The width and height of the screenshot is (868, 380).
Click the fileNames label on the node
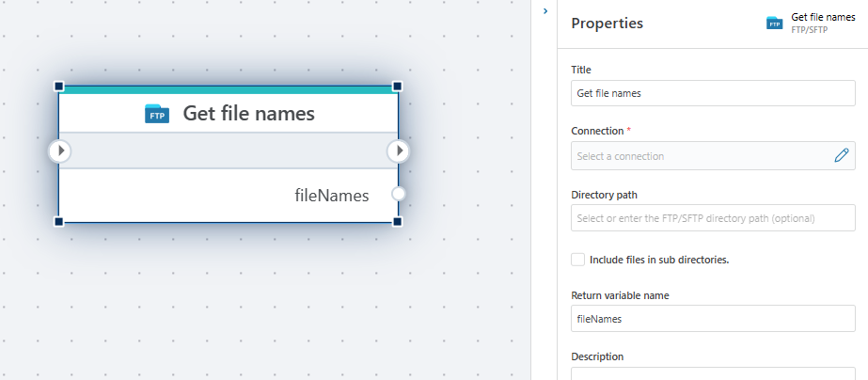pos(332,195)
